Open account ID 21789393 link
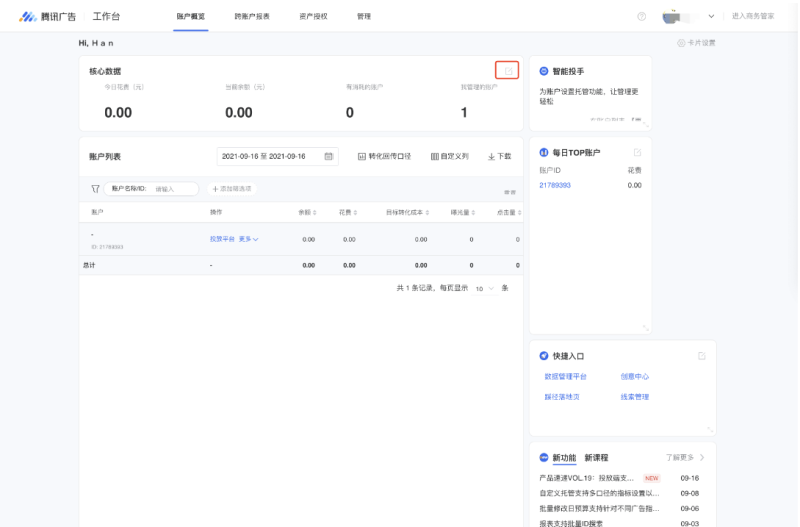Viewport: 800px width, 527px height. tap(555, 185)
